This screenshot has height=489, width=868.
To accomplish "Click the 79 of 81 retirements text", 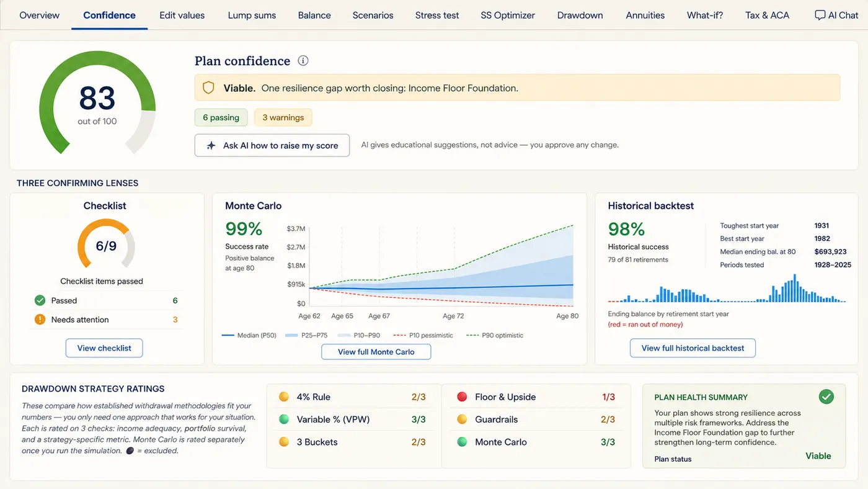I will tap(638, 259).
